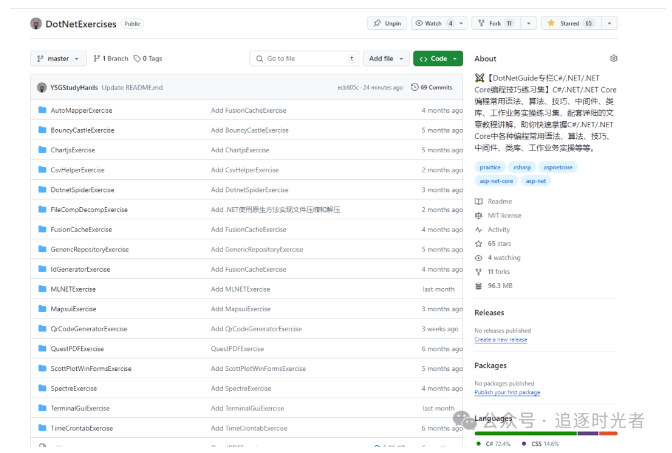Open the Watch options dropdown arrow
This screenshot has height=453, width=672.
click(462, 23)
